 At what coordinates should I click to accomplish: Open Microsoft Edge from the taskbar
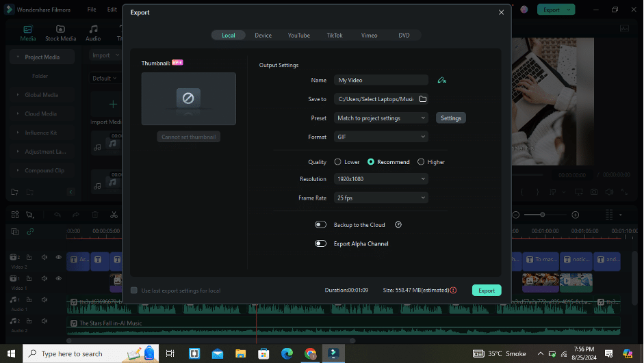tap(287, 353)
